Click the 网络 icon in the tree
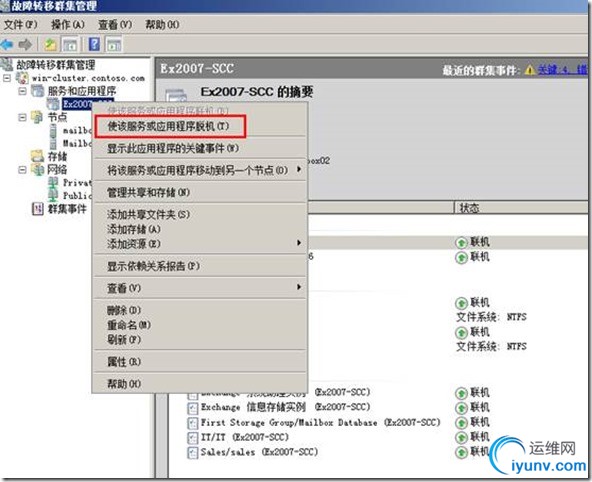Screen dimensions: 592x482 (37, 169)
